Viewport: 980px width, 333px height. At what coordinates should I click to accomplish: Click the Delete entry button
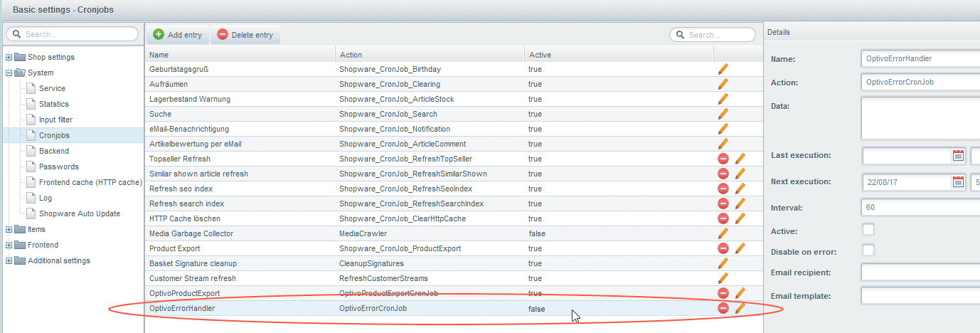[245, 35]
